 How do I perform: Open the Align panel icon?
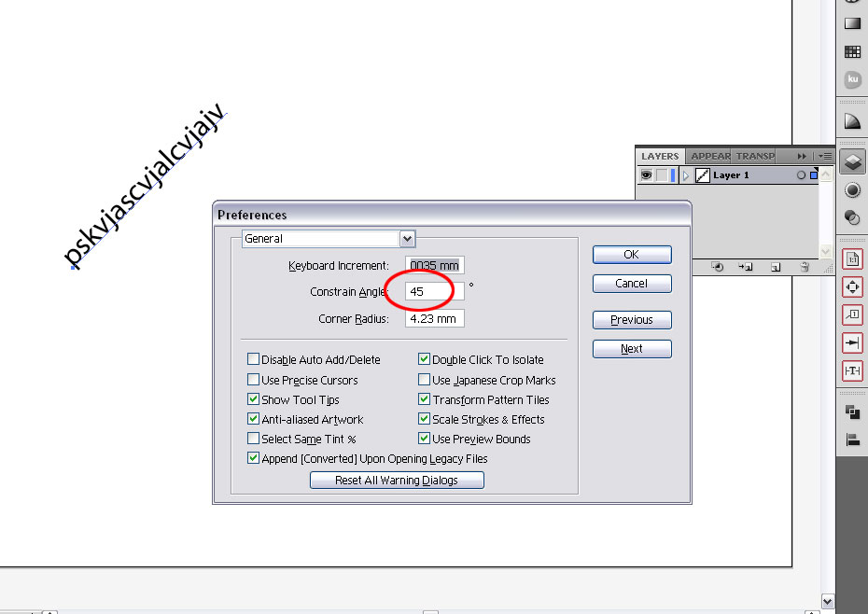[x=852, y=440]
